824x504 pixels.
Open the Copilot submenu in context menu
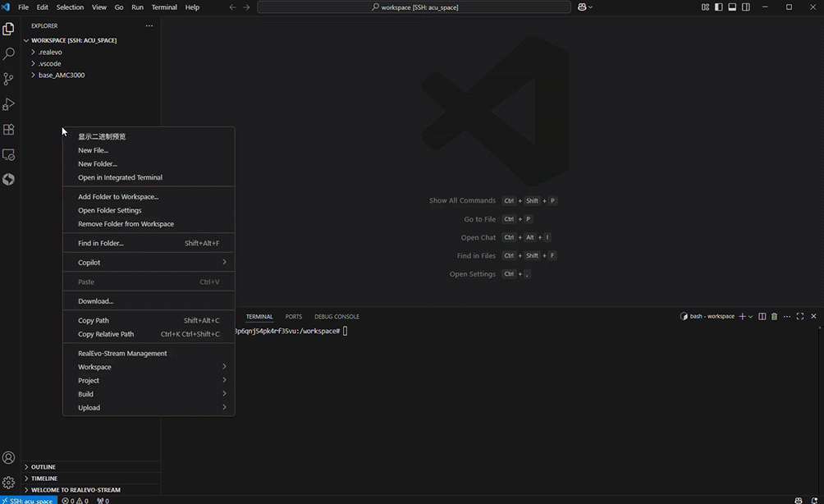[149, 262]
